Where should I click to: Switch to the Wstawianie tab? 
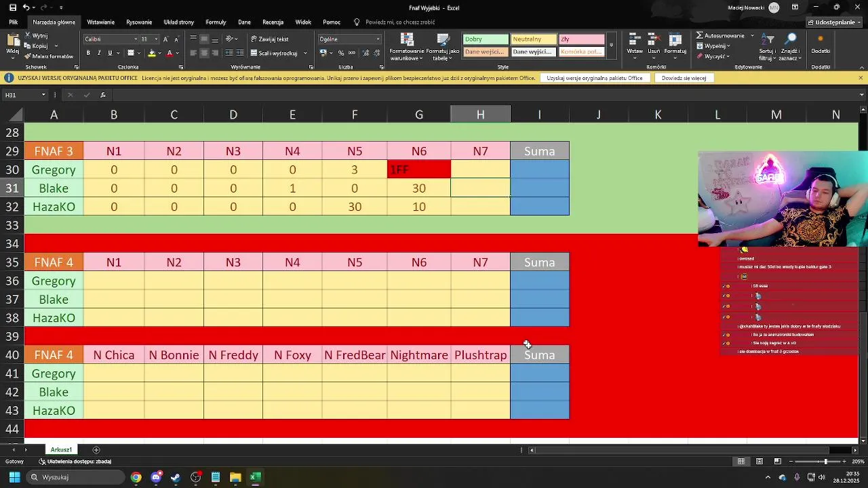pyautogui.click(x=101, y=22)
